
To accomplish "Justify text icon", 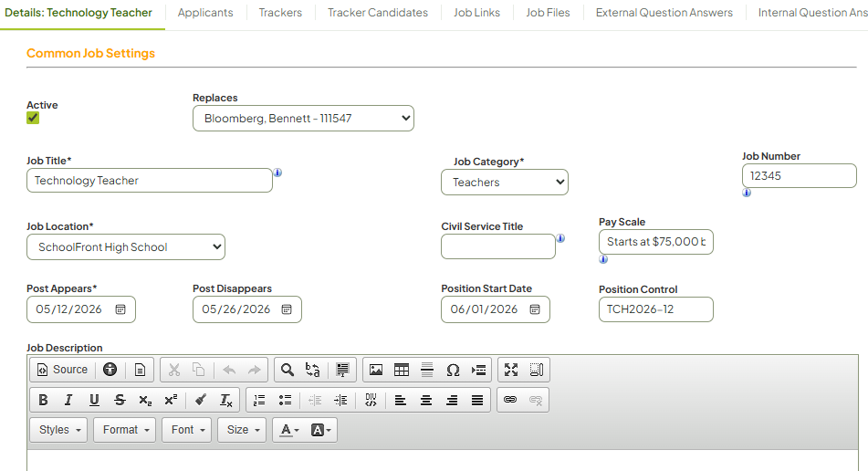I will pyautogui.click(x=477, y=400).
